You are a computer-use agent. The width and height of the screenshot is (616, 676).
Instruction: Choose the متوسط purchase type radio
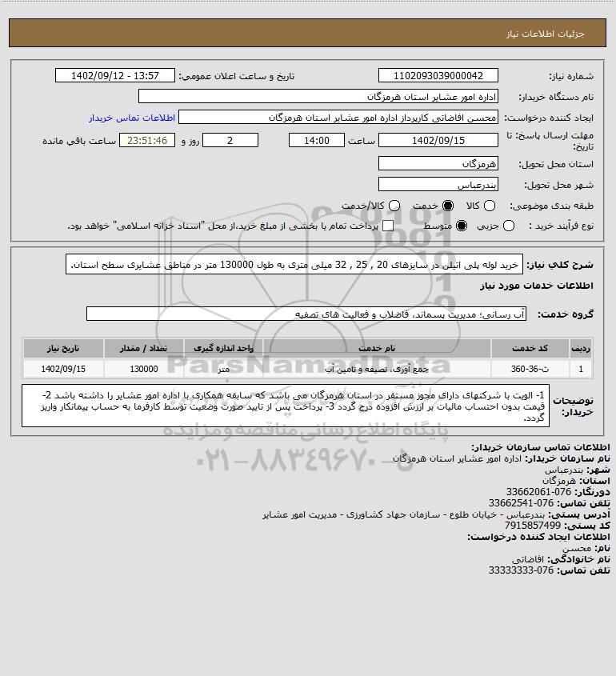tap(462, 226)
